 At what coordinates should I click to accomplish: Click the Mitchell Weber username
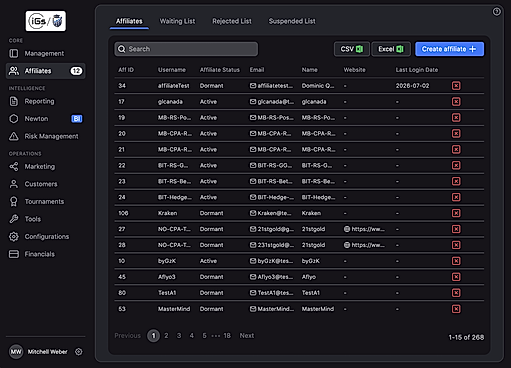point(47,352)
